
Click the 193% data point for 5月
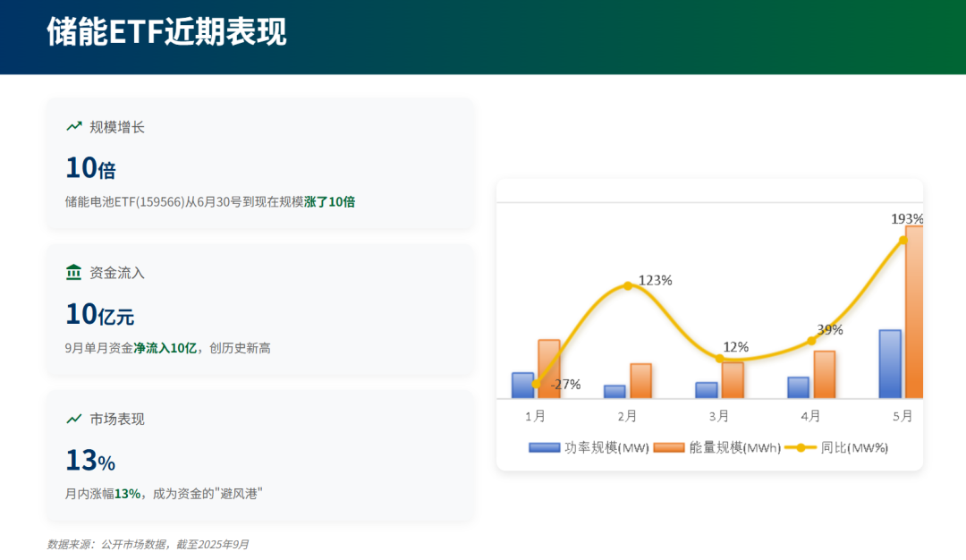pos(903,240)
